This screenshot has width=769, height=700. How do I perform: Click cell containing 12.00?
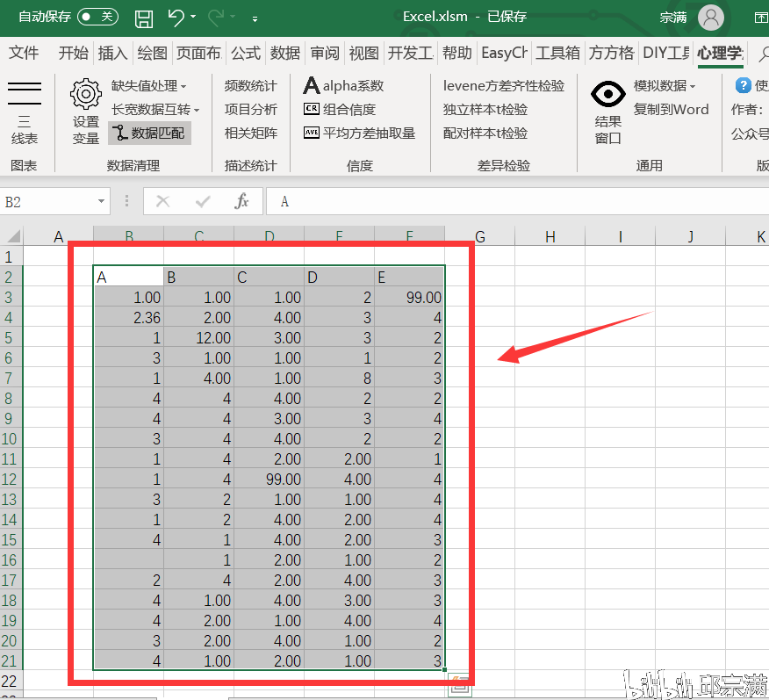pyautogui.click(x=198, y=337)
